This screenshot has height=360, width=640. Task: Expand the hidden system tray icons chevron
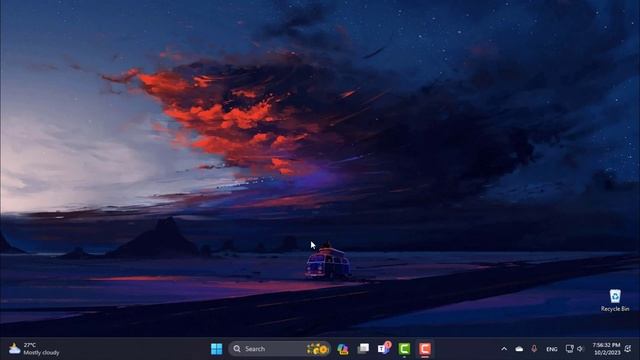coord(504,349)
